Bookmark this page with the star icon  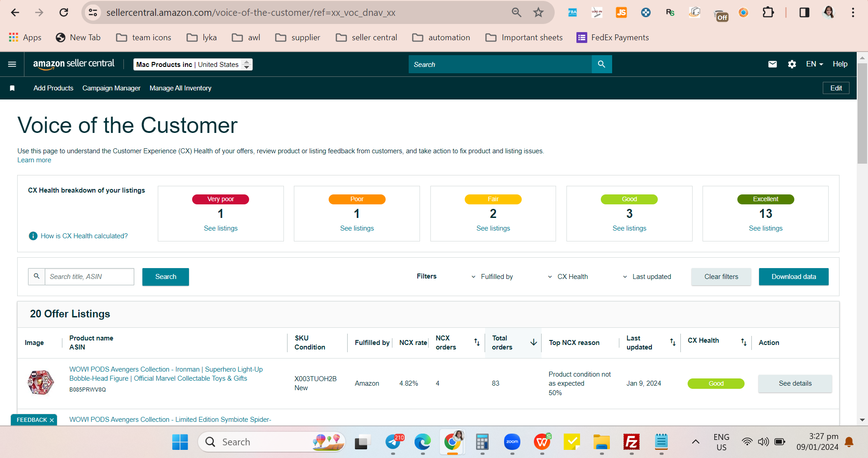(538, 13)
